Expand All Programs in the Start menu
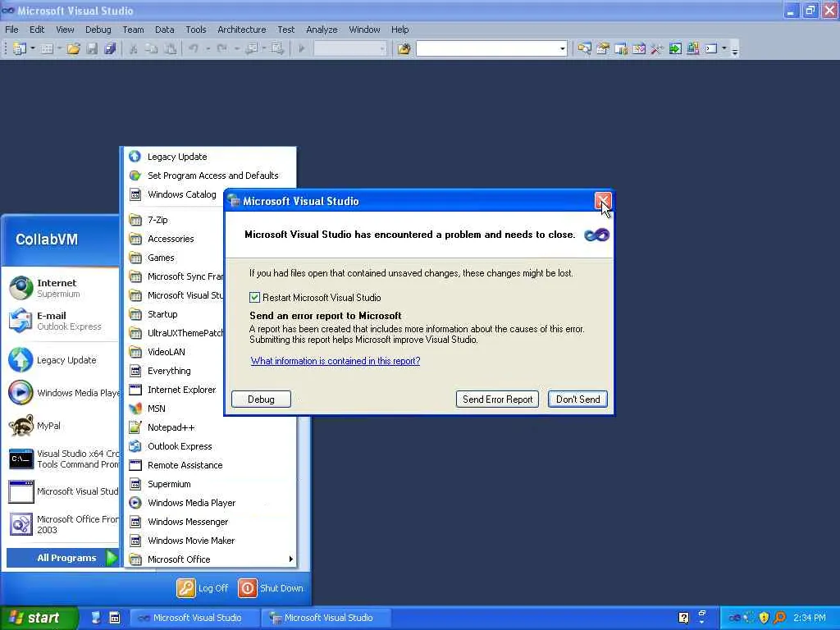Viewport: 840px width, 630px height. tap(62, 558)
